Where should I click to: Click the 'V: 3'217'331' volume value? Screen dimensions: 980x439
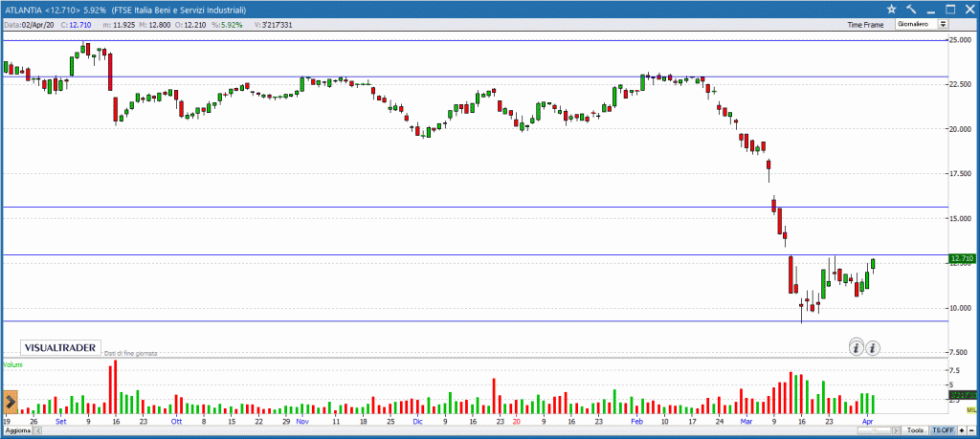pyautogui.click(x=274, y=25)
